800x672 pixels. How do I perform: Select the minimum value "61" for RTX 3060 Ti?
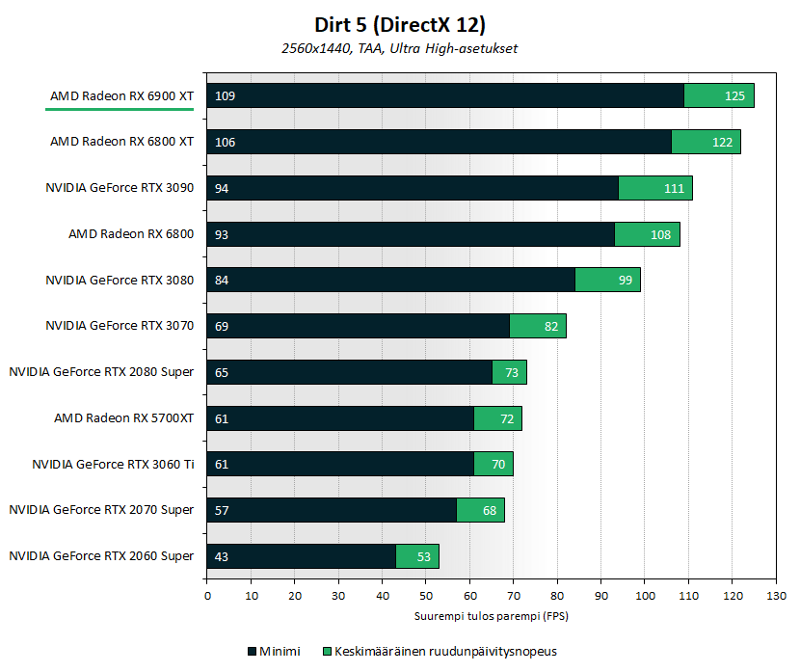tap(222, 465)
